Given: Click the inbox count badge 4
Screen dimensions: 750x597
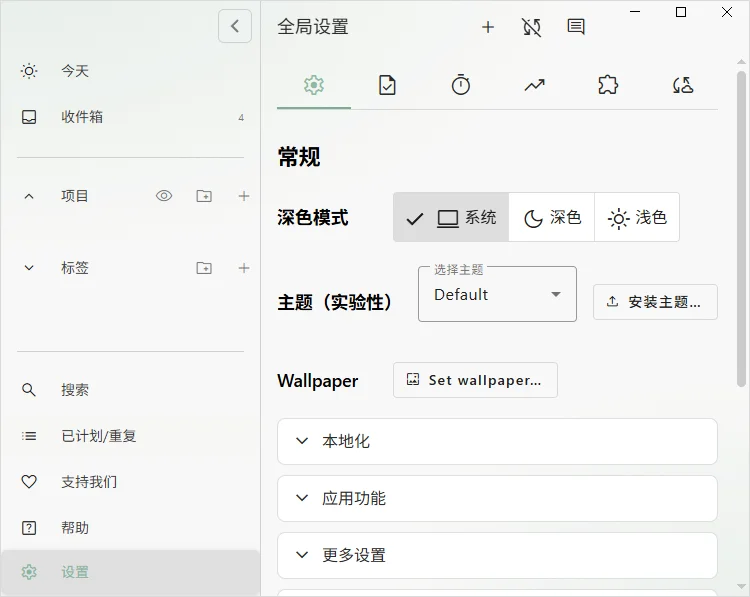Looking at the screenshot, I should tap(241, 118).
